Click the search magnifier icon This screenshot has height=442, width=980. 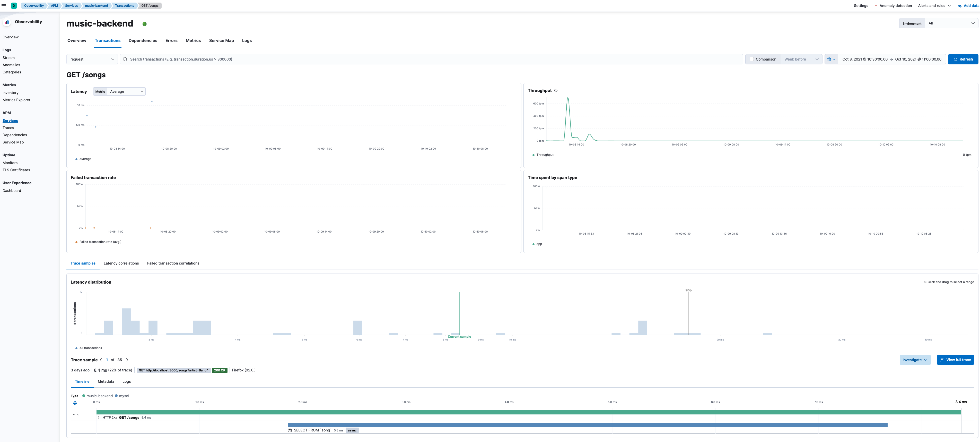pyautogui.click(x=125, y=59)
